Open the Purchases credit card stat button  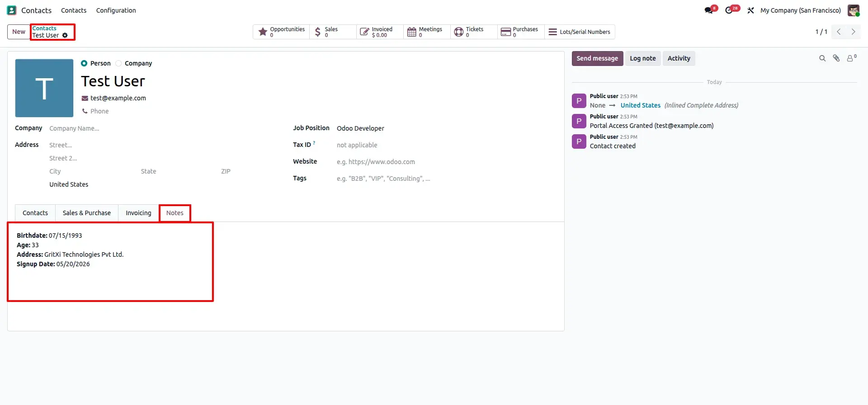pos(521,32)
